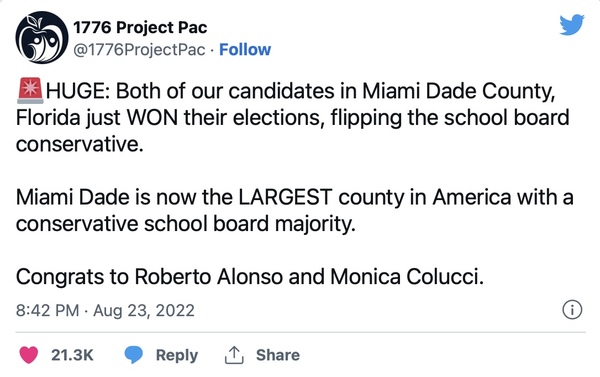Click the Reply text label
600x377 pixels.
click(177, 356)
